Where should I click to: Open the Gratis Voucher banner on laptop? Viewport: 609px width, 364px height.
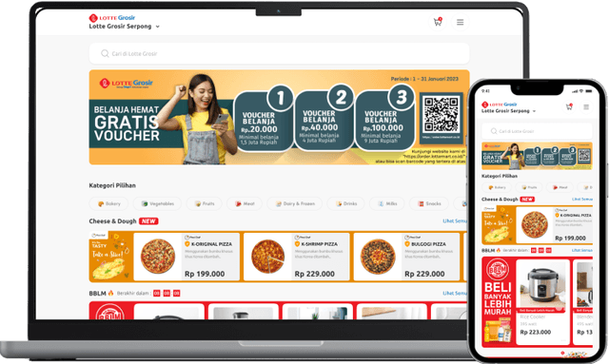(279, 117)
